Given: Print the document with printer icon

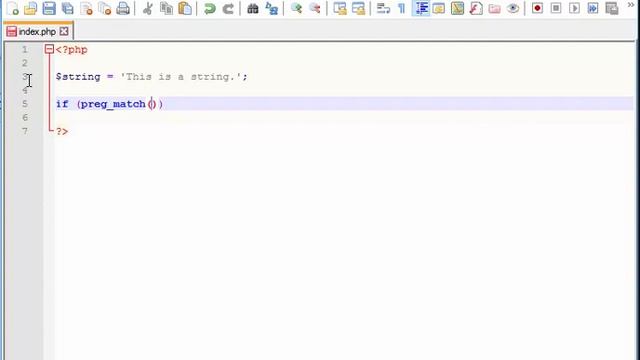Looking at the screenshot, I should click(x=123, y=8).
